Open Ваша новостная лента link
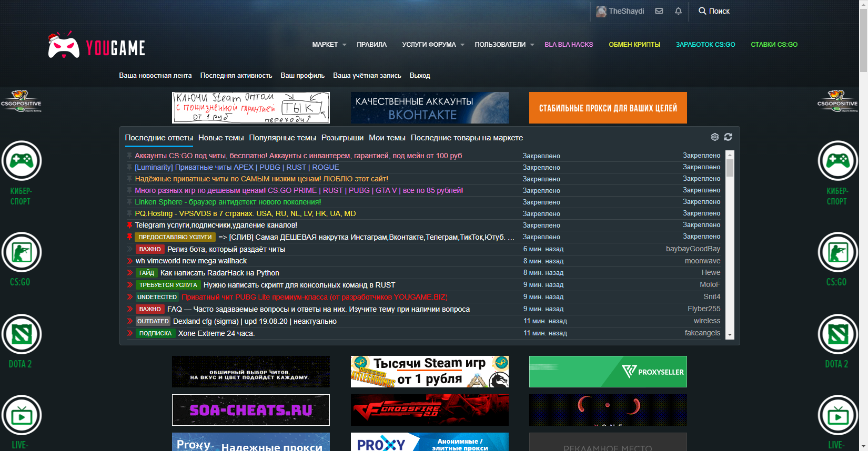The height and width of the screenshot is (451, 868). tap(155, 76)
